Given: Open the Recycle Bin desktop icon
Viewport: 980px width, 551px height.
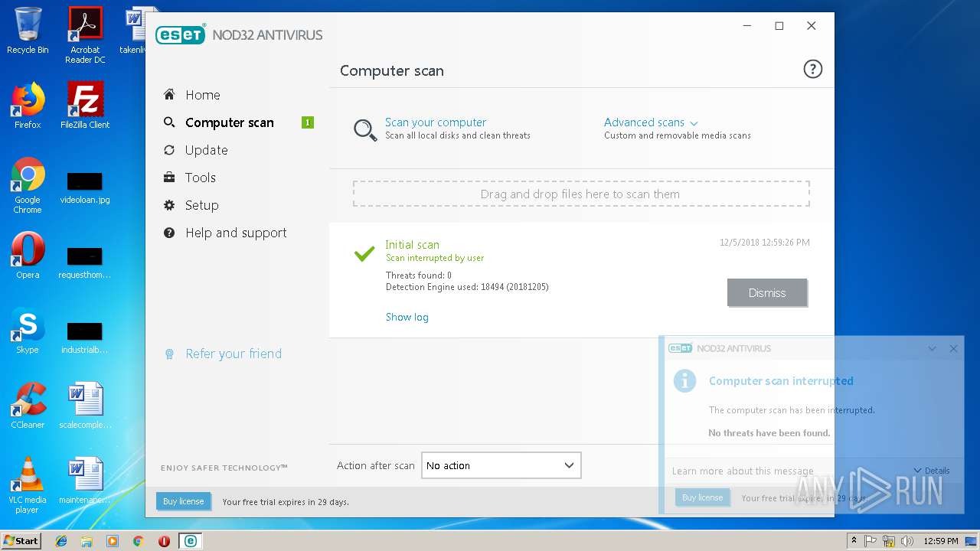Looking at the screenshot, I should coord(28,31).
